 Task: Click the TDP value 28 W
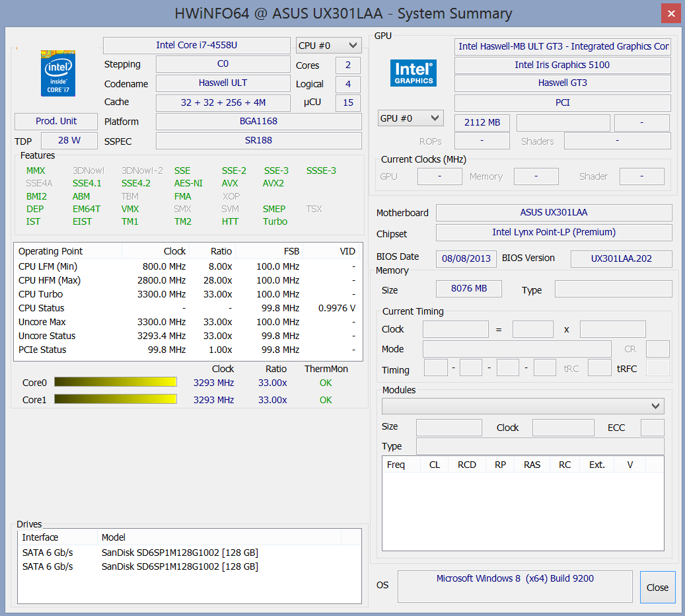tap(69, 140)
